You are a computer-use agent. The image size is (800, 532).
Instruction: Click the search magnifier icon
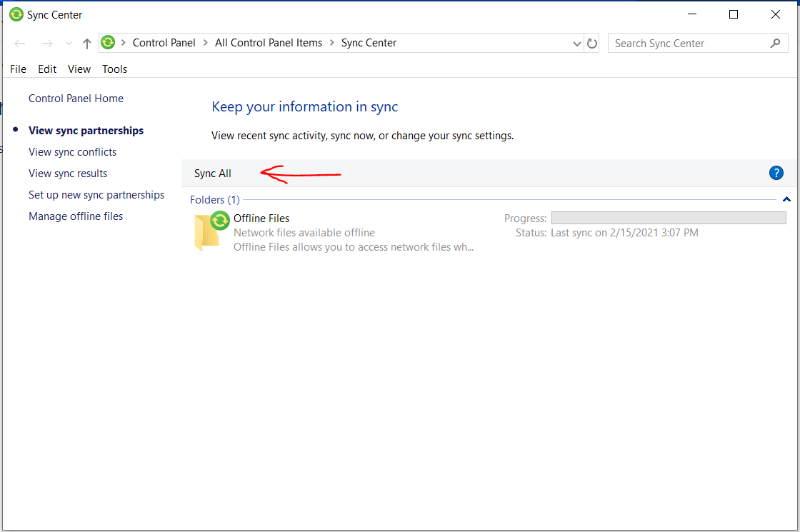(776, 43)
